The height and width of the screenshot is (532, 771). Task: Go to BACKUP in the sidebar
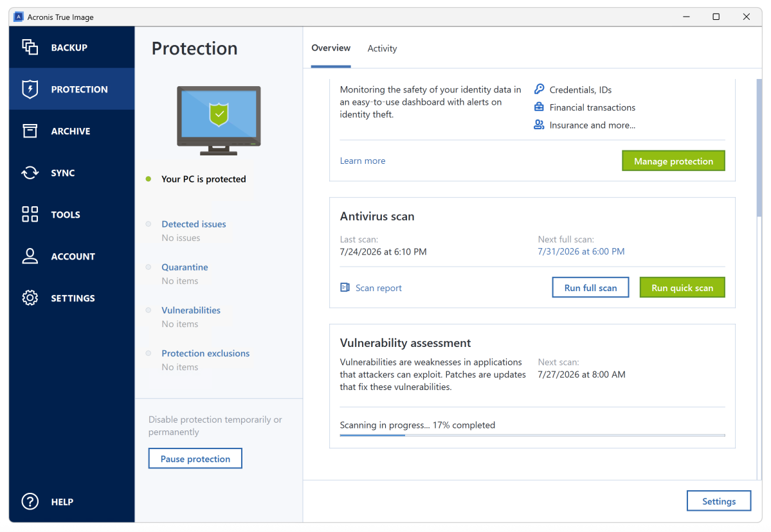72,47
